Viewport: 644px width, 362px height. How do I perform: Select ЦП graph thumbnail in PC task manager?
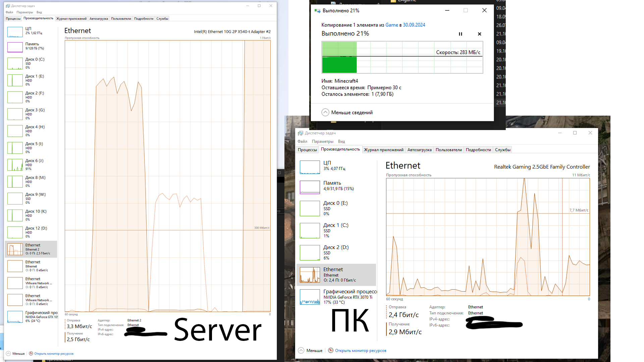[x=310, y=167]
